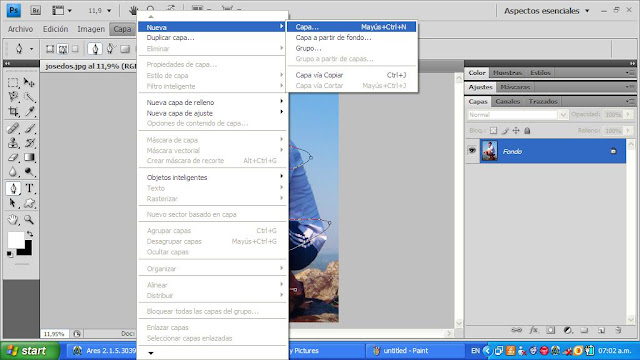Select the Horizontal Type tool

pyautogui.click(x=29, y=188)
